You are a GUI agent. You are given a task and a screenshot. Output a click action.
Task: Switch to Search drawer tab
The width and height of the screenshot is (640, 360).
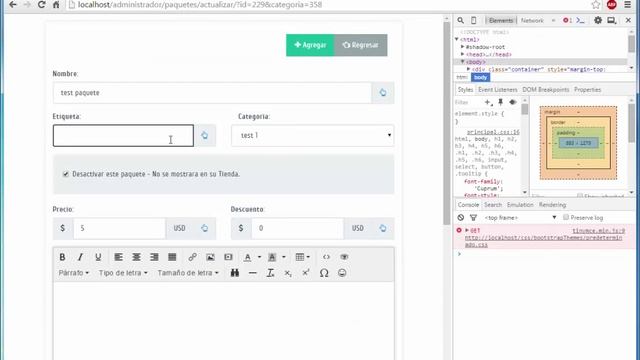[493, 205]
